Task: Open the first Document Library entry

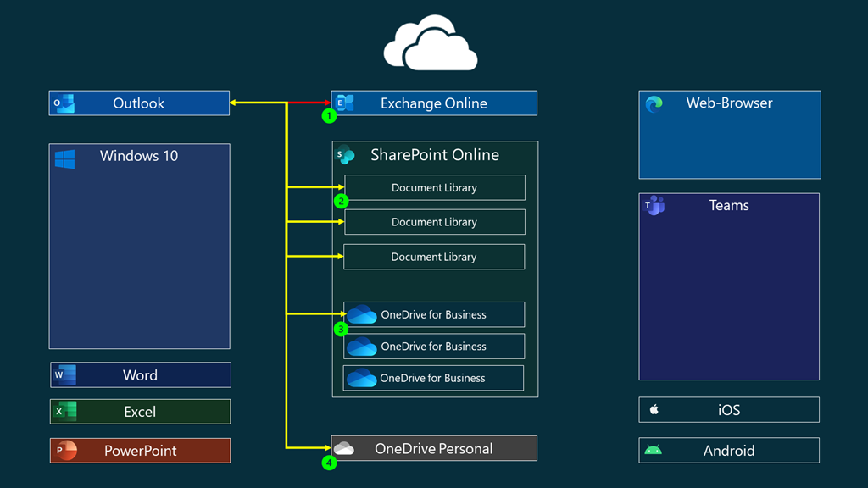Action: click(x=433, y=187)
